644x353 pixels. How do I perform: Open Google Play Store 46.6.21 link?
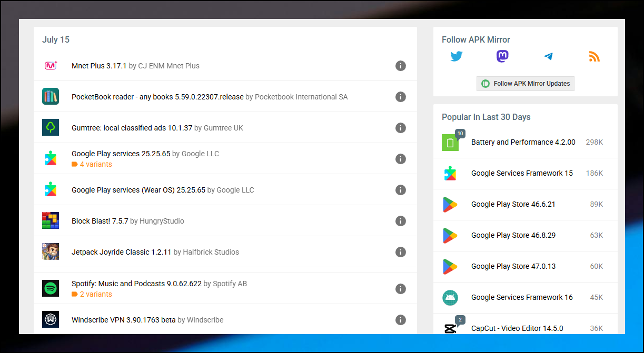click(513, 204)
